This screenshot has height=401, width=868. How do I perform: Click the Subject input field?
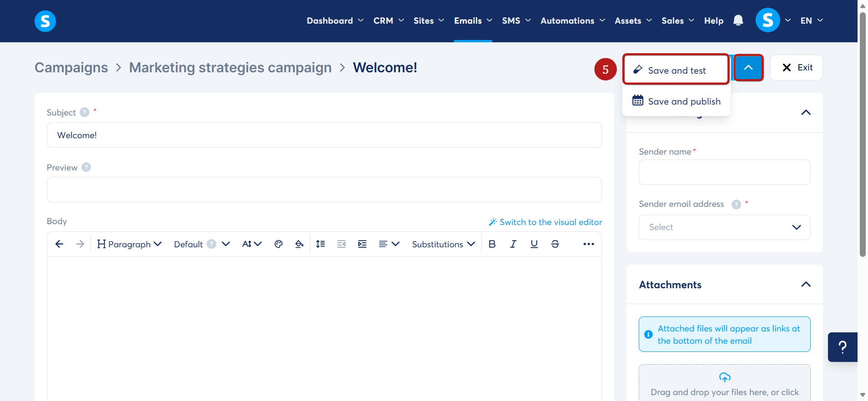(324, 135)
